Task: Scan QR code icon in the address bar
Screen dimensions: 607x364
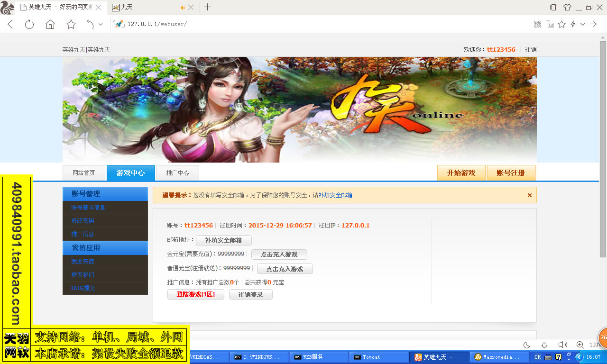Action: pyautogui.click(x=538, y=23)
